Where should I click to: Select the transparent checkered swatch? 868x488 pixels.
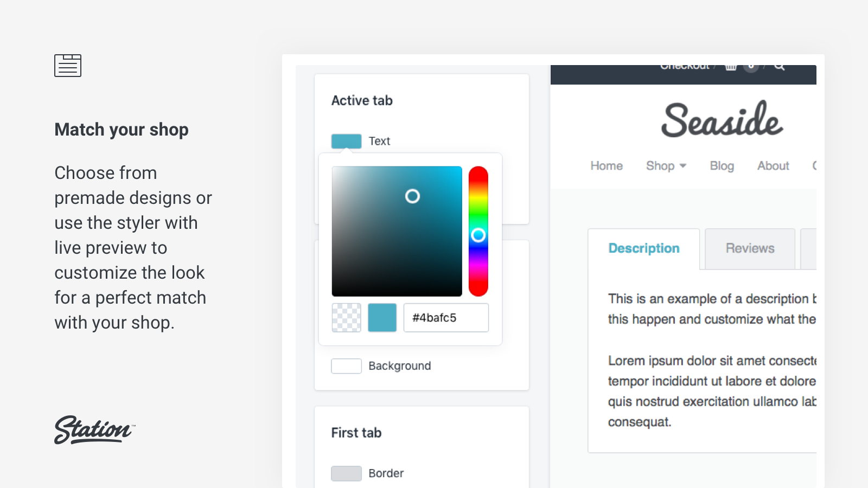(x=346, y=318)
